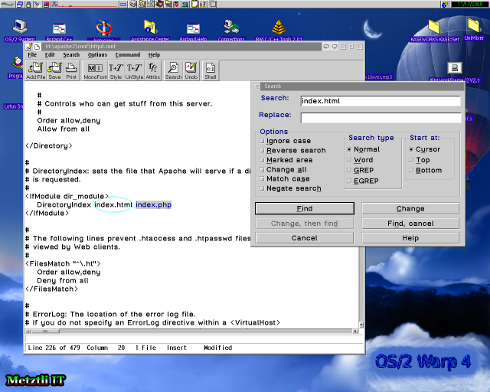
Task: Click the UnStyle toolbar icon
Action: (134, 70)
